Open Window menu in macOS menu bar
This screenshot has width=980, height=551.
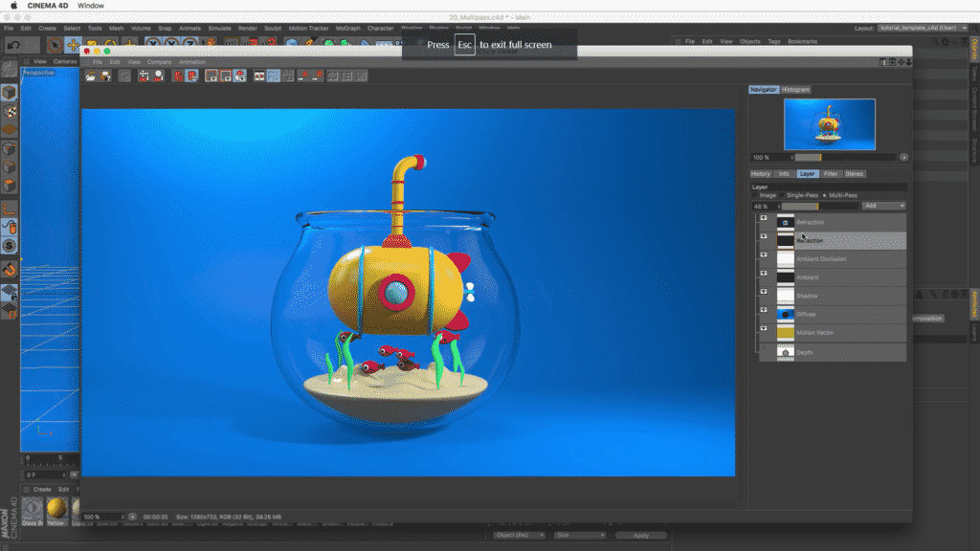click(91, 6)
